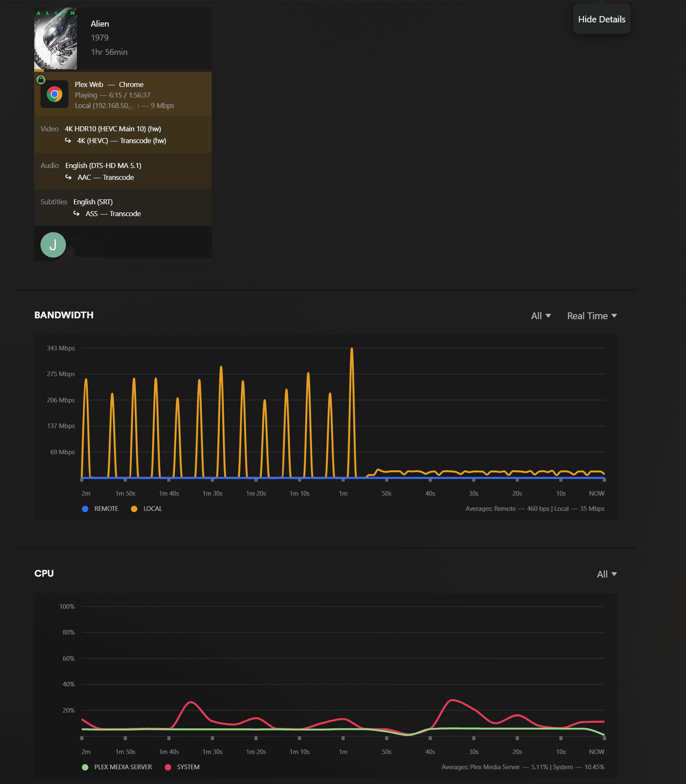Screen dimensions: 686x784
Task: Click the CPU section heading
Action: point(44,573)
